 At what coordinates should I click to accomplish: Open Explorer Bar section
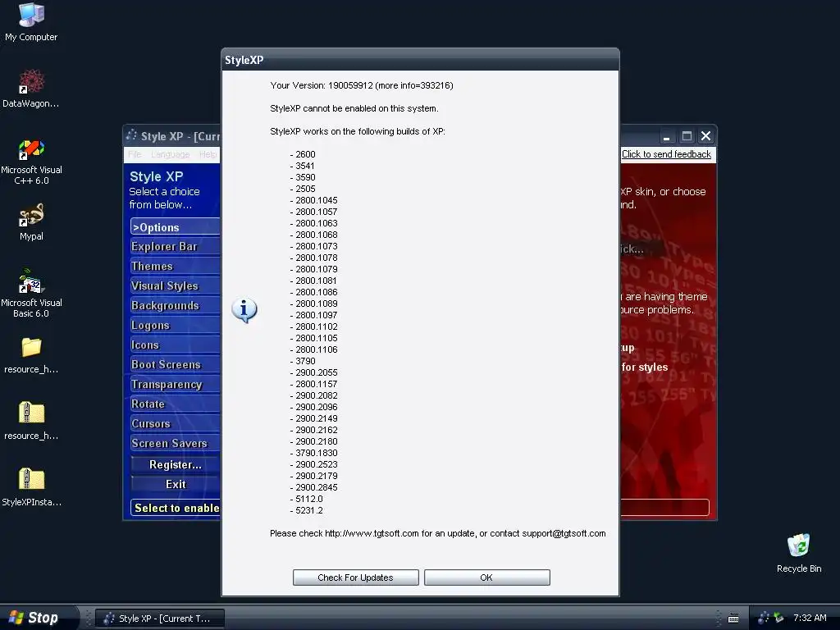pos(176,246)
